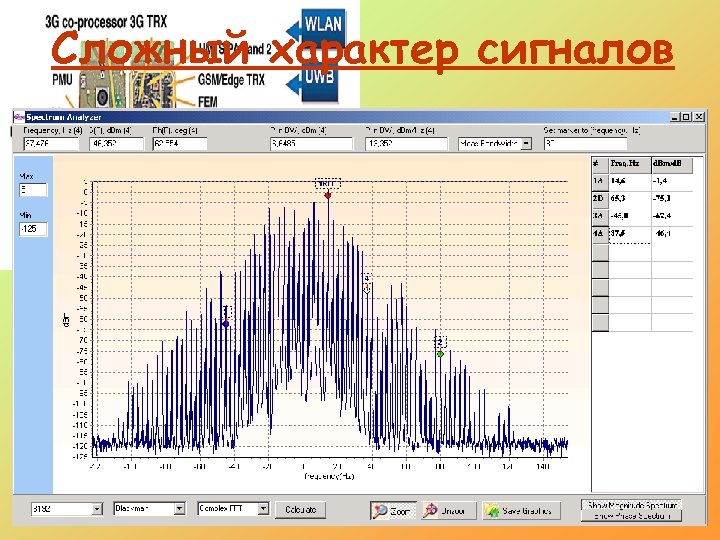Close the Spectrum Analyzer window

698,117
